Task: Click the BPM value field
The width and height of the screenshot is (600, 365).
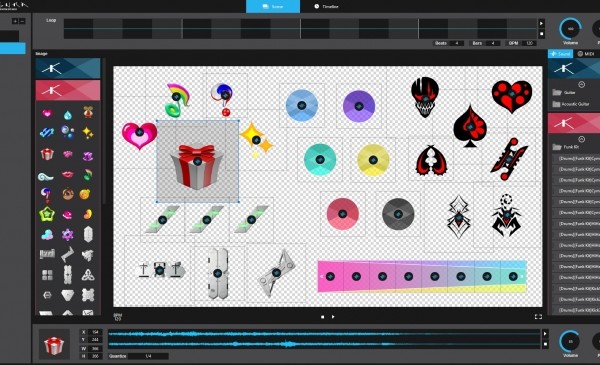Action: tap(530, 43)
